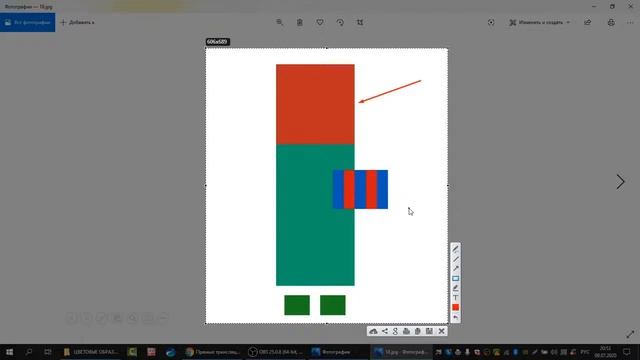Search similar images on Google
This screenshot has width=640, height=360.
tap(395, 331)
